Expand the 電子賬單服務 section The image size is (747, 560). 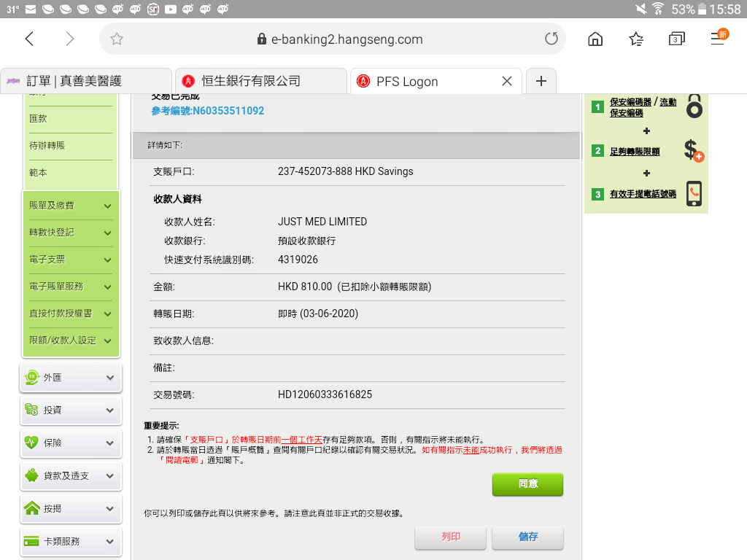pos(71,287)
